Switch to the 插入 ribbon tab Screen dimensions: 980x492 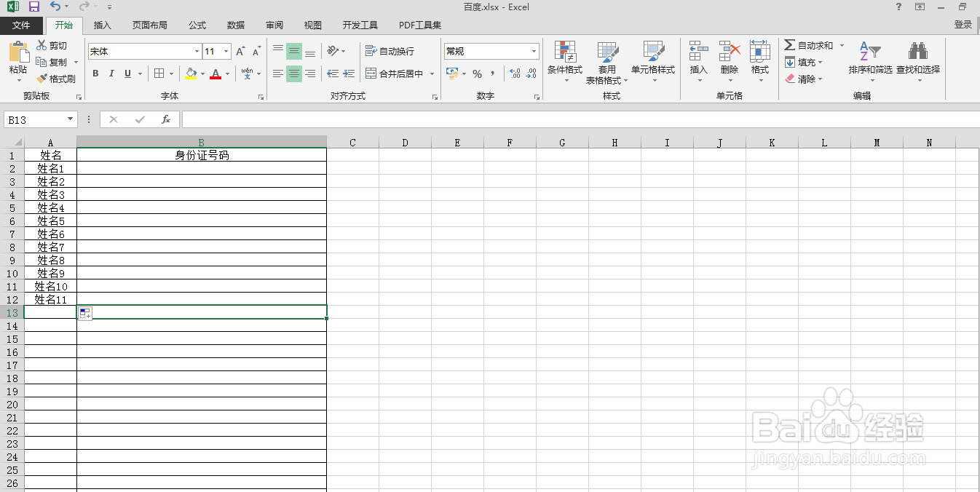(101, 24)
